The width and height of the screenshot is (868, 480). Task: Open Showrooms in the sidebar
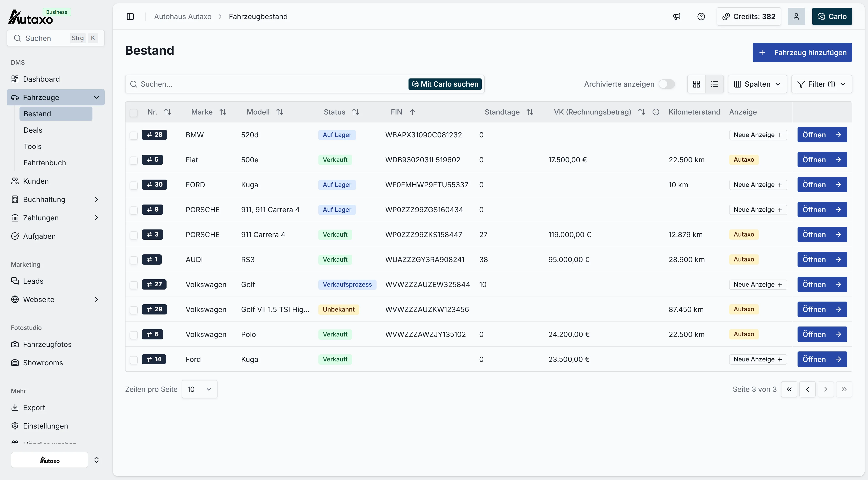[x=56, y=363]
